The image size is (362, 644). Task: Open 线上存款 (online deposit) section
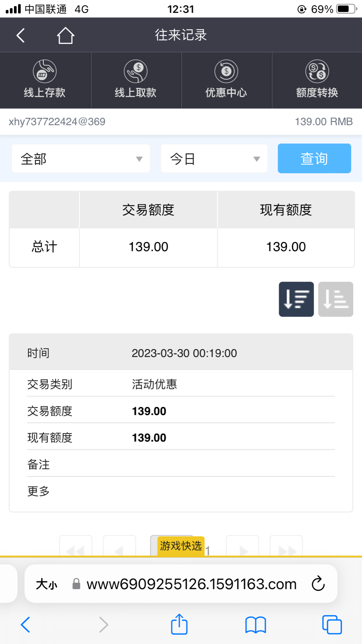click(45, 80)
